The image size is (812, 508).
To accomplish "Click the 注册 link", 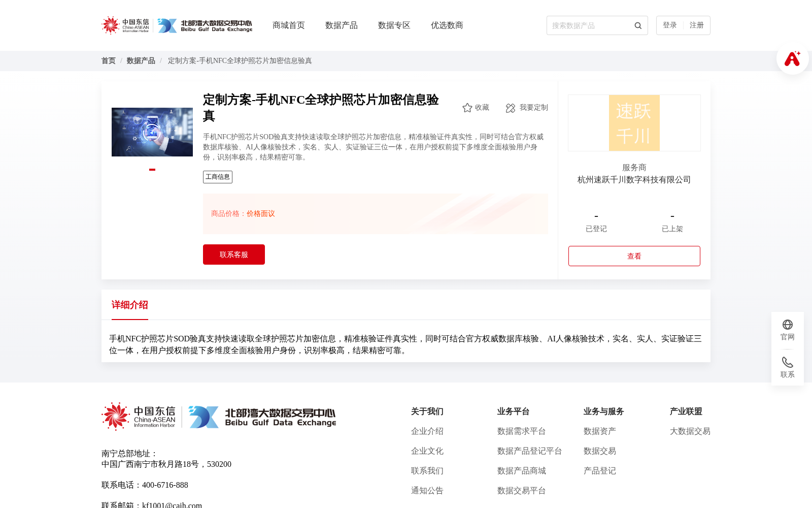I will (x=697, y=25).
